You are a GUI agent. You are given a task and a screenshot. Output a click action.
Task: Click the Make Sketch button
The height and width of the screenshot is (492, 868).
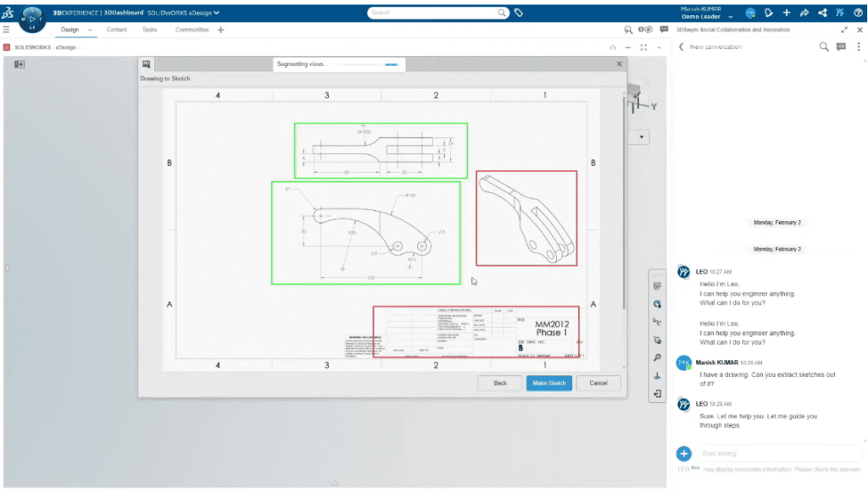tap(548, 383)
